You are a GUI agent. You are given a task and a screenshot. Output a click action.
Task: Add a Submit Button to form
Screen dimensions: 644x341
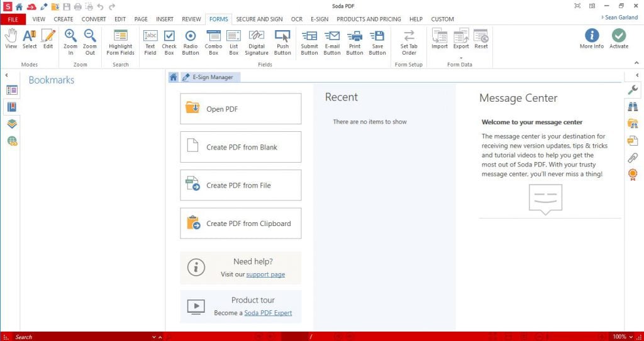(309, 42)
